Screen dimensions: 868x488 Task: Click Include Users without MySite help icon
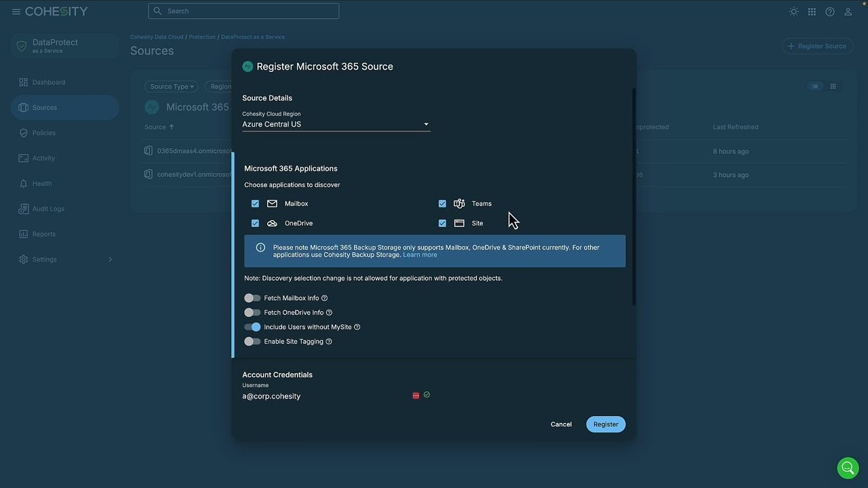click(x=357, y=327)
